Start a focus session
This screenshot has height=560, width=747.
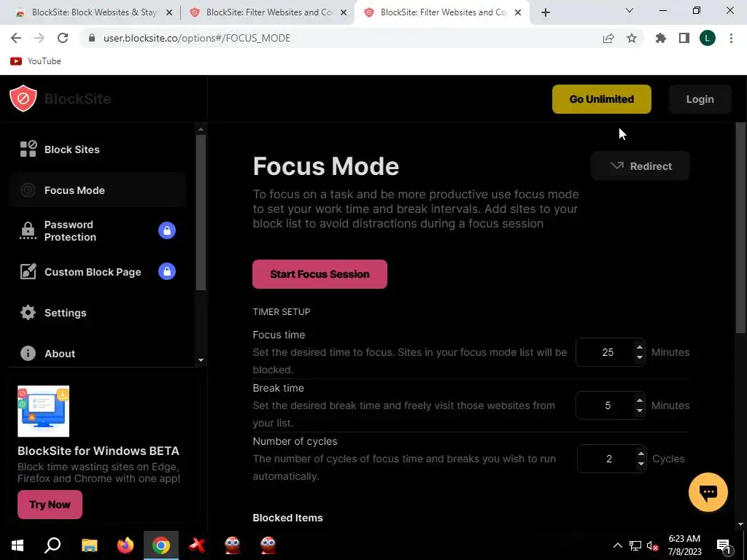[320, 274]
